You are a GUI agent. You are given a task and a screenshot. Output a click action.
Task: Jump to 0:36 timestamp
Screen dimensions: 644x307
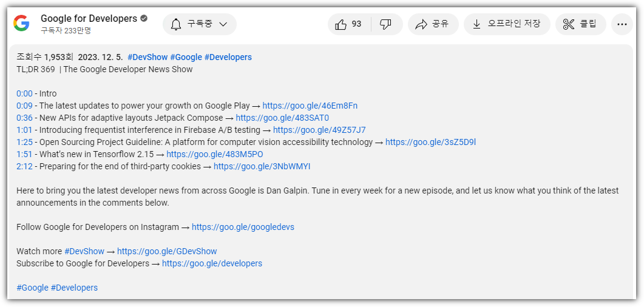tap(24, 118)
